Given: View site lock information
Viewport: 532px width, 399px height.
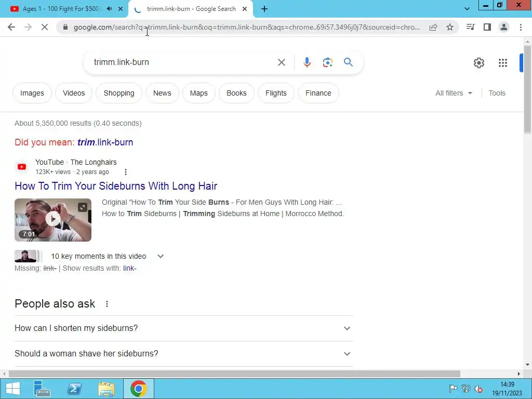Looking at the screenshot, I should pyautogui.click(x=65, y=27).
